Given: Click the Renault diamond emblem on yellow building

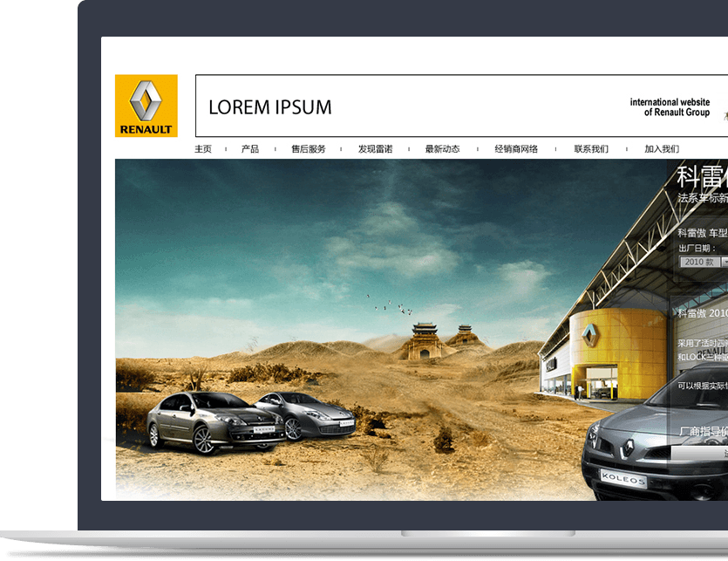Looking at the screenshot, I should (590, 335).
